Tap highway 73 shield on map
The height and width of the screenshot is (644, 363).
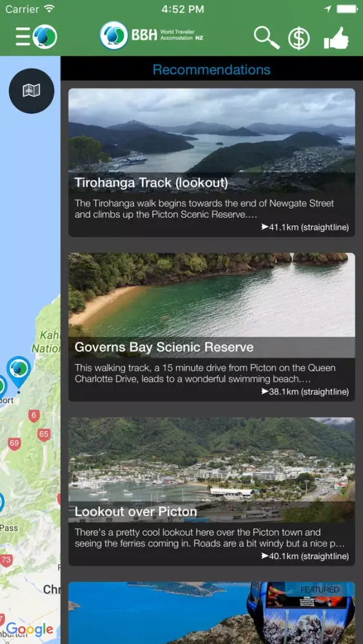click(6, 560)
